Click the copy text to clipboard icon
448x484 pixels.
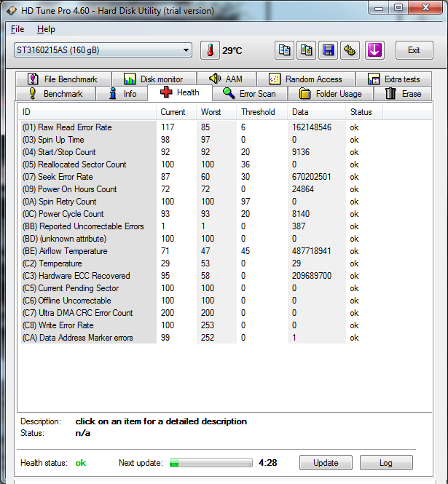[x=284, y=50]
